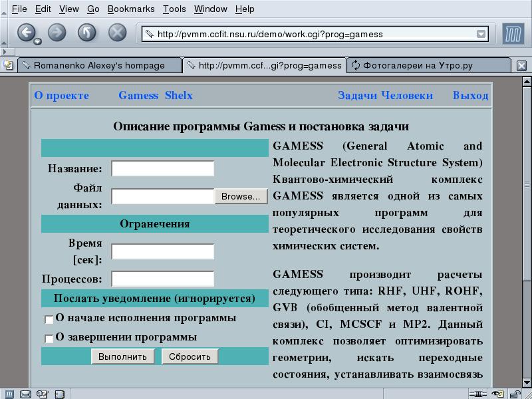Open the Window menu

pyautogui.click(x=211, y=9)
